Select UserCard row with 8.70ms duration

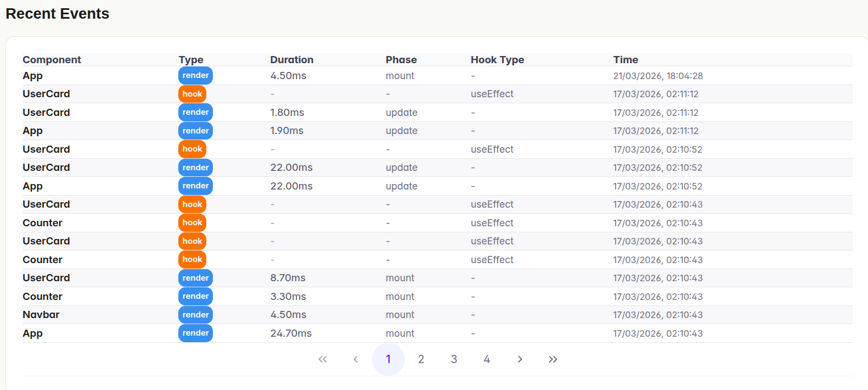46,278
